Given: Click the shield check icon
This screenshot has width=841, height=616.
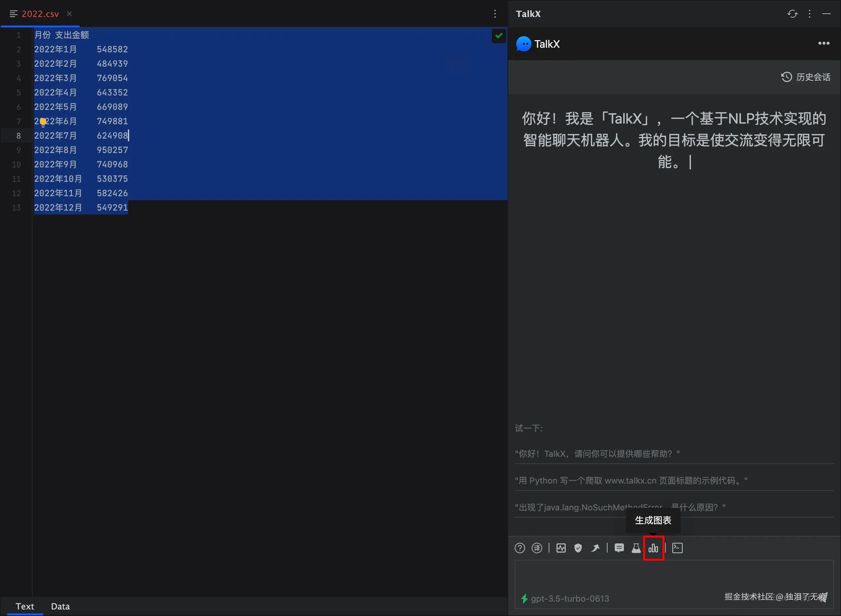Looking at the screenshot, I should tap(578, 548).
